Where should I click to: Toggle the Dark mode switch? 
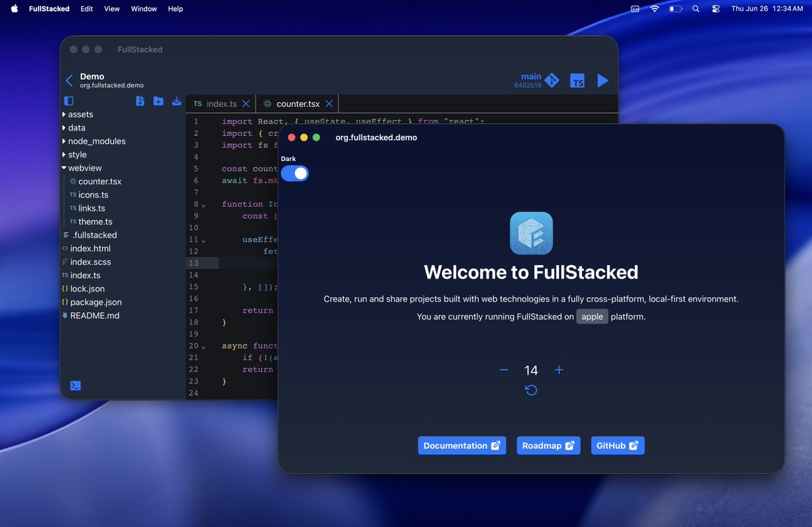[294, 173]
